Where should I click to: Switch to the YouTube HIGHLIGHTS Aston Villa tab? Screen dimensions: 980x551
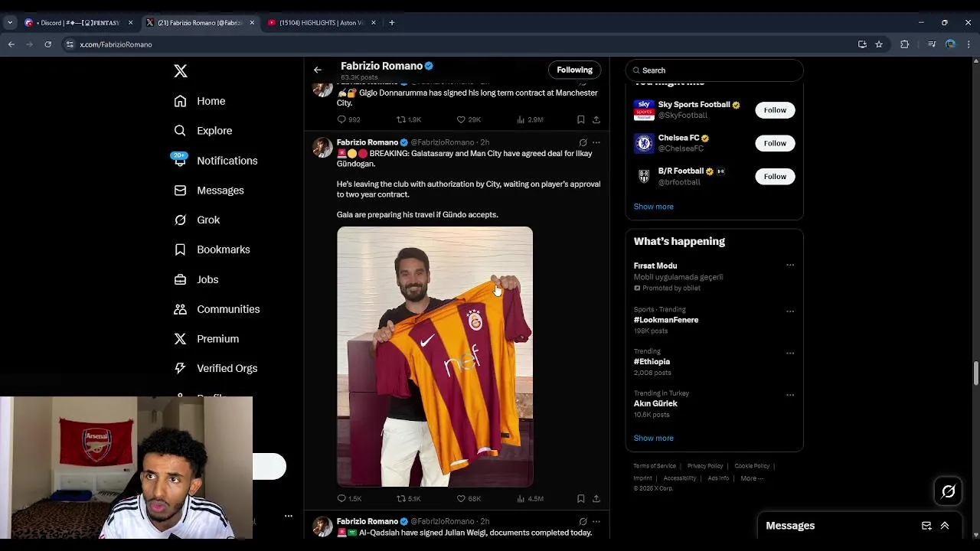coord(322,23)
